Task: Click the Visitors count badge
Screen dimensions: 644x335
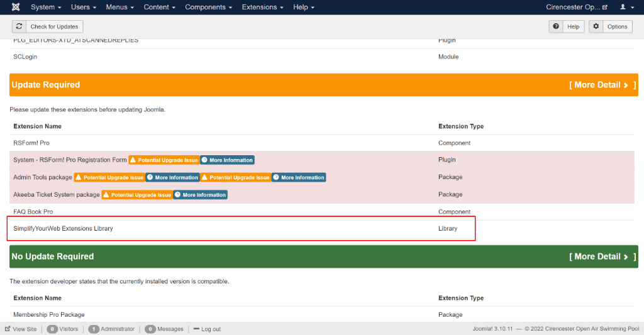Action: click(x=52, y=329)
